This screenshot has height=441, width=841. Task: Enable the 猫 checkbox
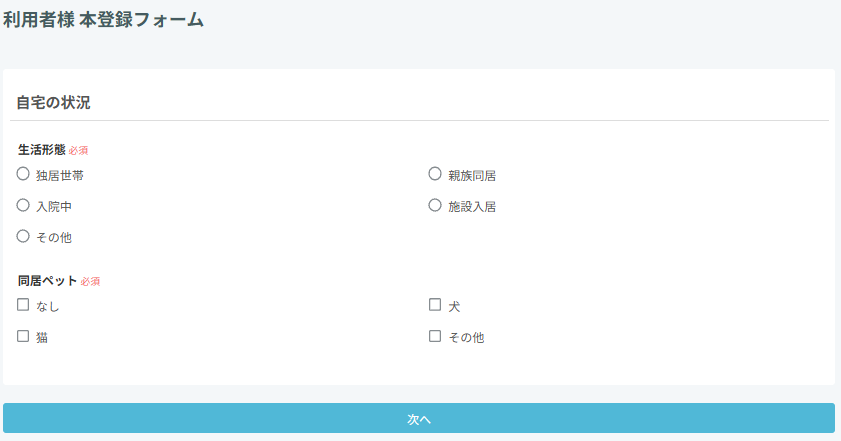tap(23, 337)
